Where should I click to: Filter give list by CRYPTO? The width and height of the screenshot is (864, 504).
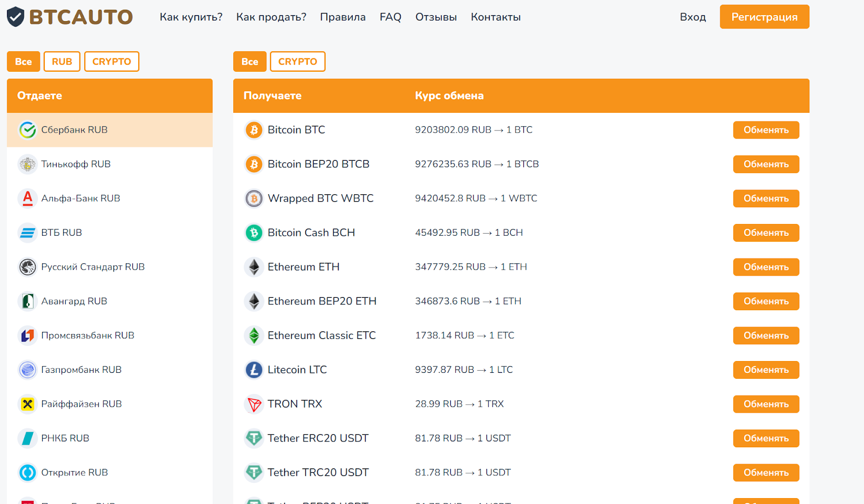coord(111,62)
